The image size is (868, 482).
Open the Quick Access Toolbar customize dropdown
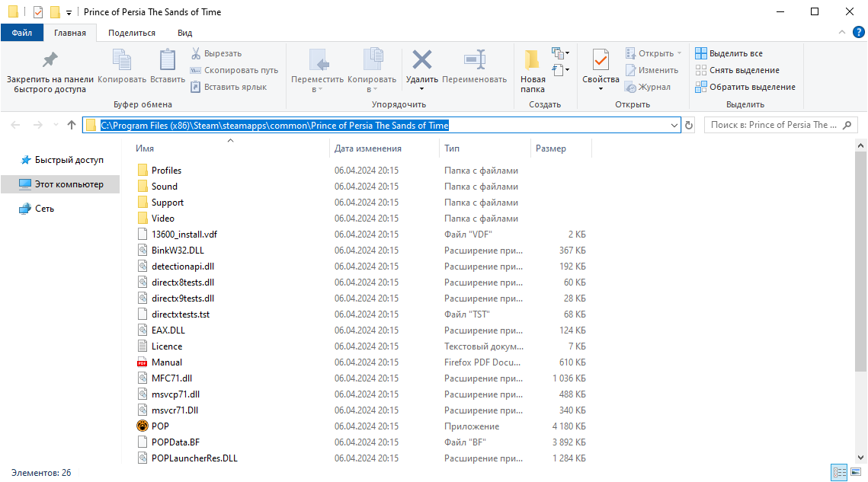click(69, 12)
